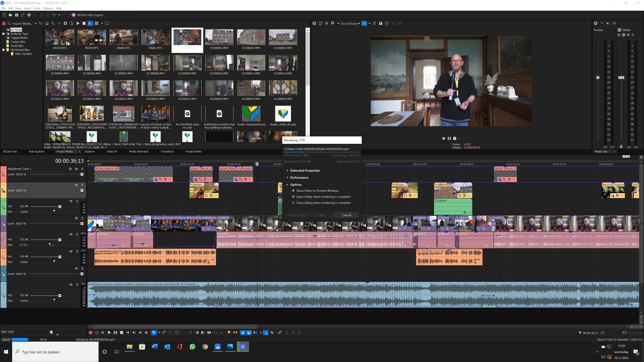Expand Estimated Properties in the render dialog

[287, 171]
